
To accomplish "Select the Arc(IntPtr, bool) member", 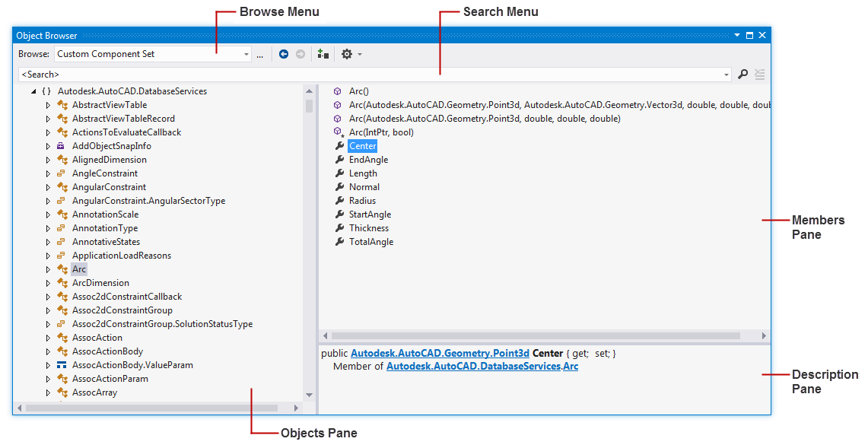I will pos(381,132).
